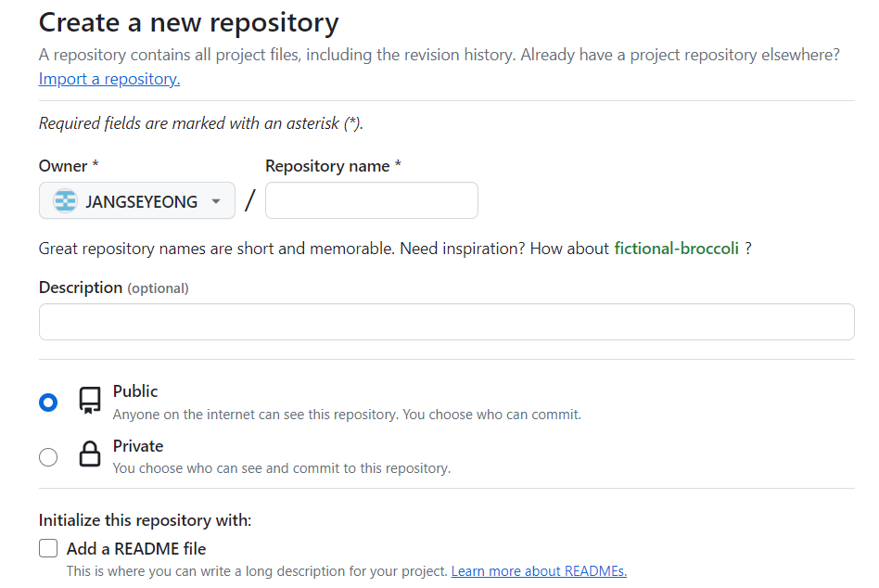
Task: Click the public repository book icon
Action: 90,401
